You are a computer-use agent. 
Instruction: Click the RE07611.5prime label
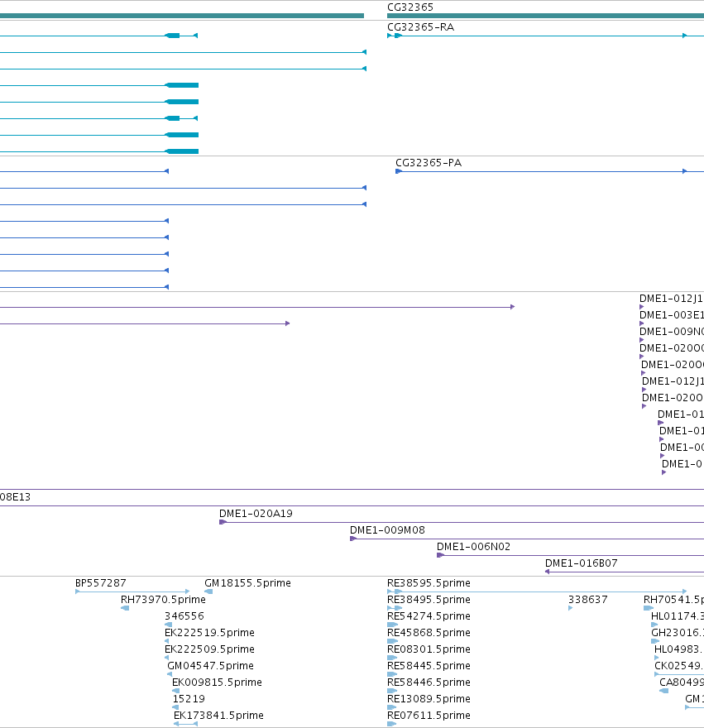pos(429,716)
